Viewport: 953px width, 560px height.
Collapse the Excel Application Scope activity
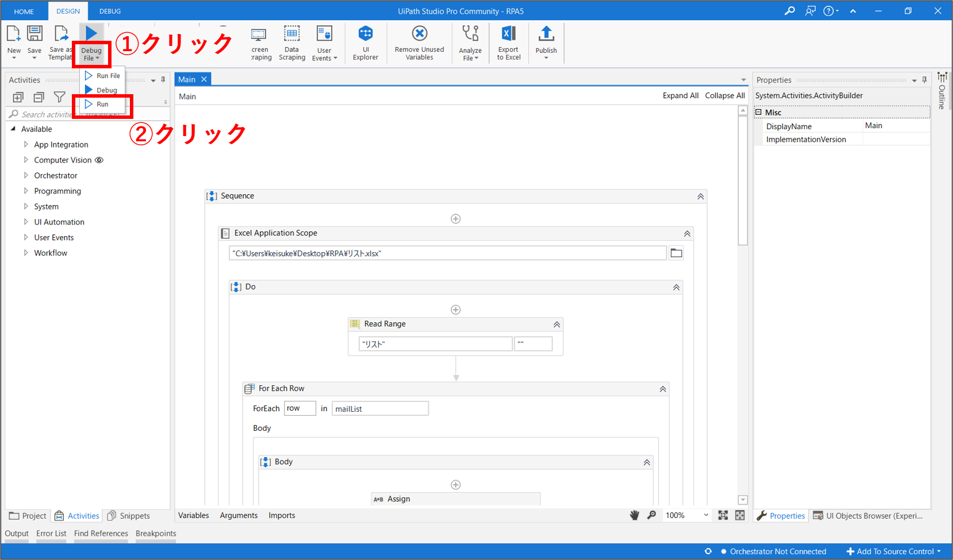[x=687, y=234]
